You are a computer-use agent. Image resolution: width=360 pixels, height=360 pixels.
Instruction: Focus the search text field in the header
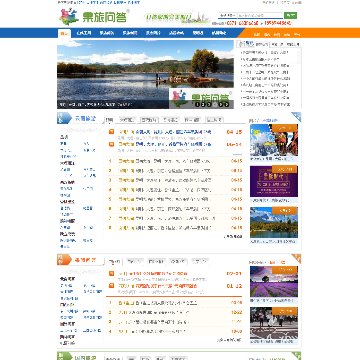260,15
